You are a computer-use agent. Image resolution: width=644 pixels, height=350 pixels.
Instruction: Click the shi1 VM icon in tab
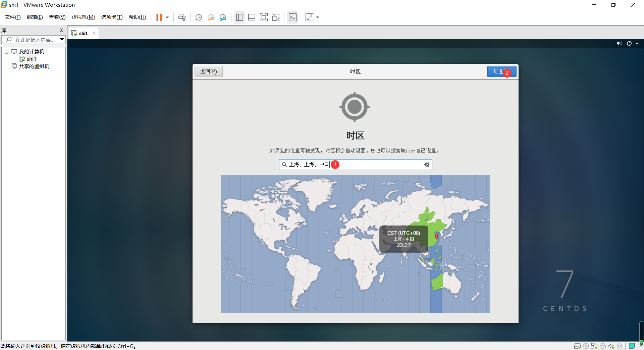(74, 33)
